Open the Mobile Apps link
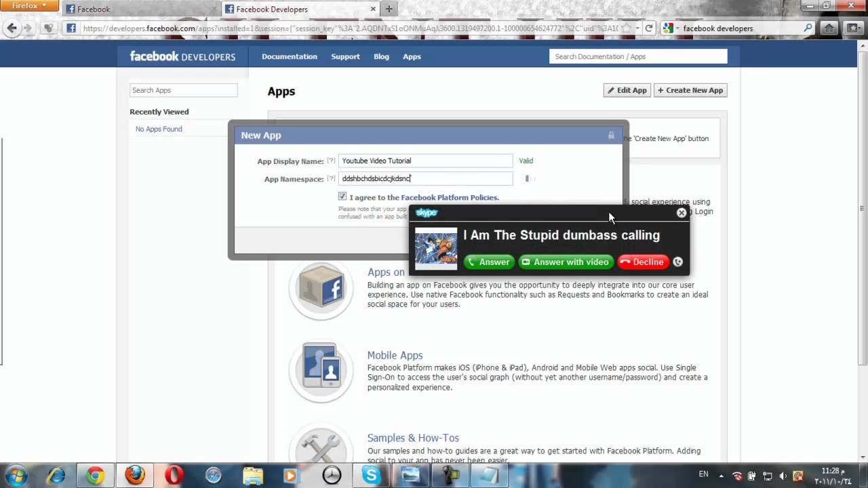 click(x=395, y=355)
